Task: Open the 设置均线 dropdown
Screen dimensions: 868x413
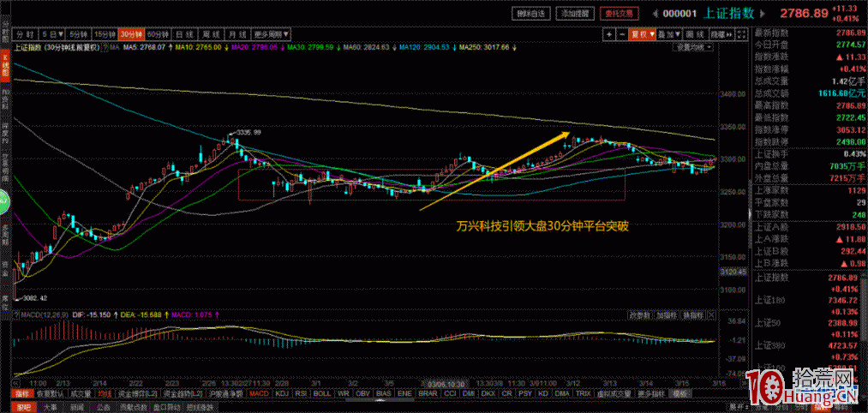Action: pyautogui.click(x=693, y=48)
